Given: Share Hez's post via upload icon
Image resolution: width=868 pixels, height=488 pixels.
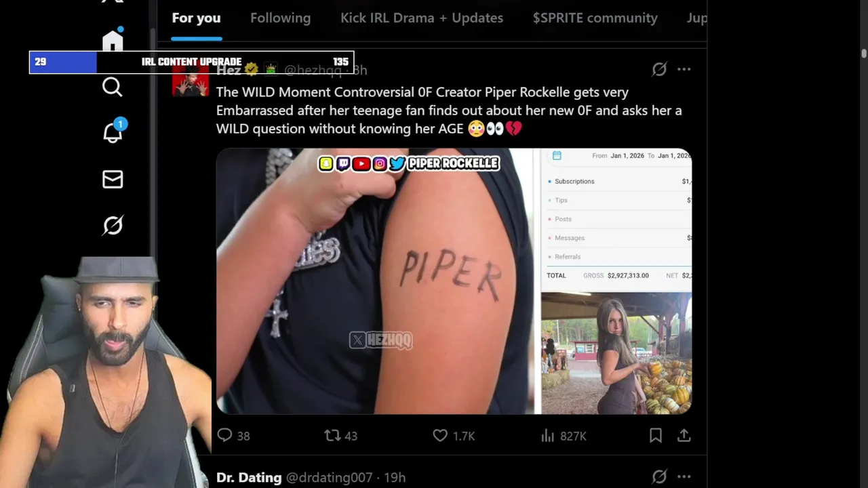Looking at the screenshot, I should pos(684,436).
